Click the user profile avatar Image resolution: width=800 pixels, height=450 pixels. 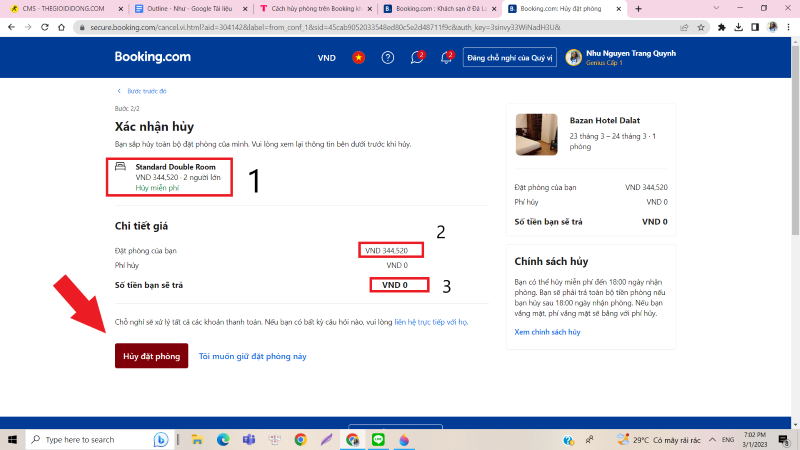coord(573,58)
